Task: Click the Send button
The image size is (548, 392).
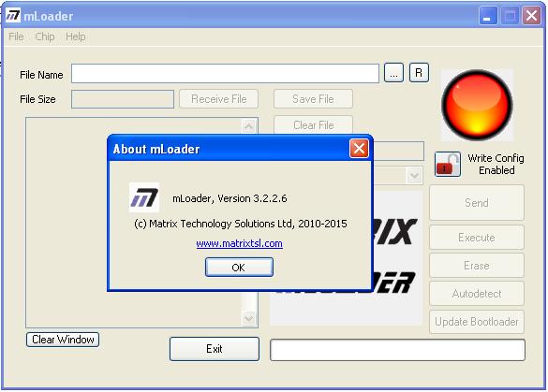Action: [x=477, y=202]
